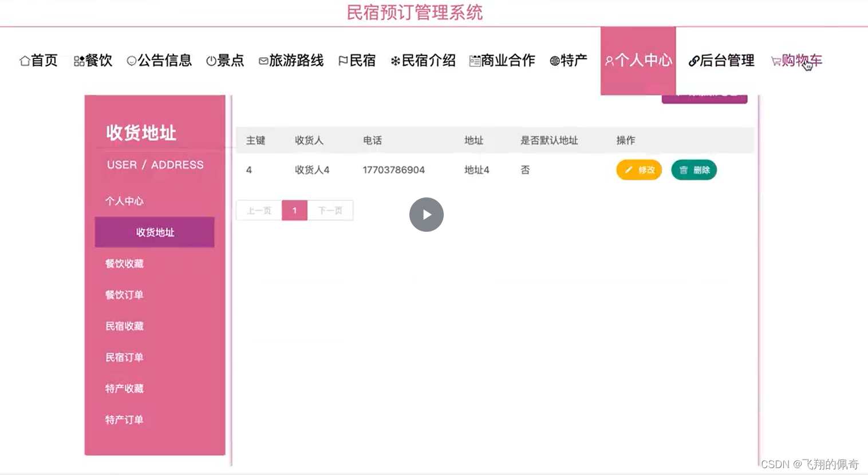
Task: Click the trash icon in 删除 button
Action: [x=683, y=170]
